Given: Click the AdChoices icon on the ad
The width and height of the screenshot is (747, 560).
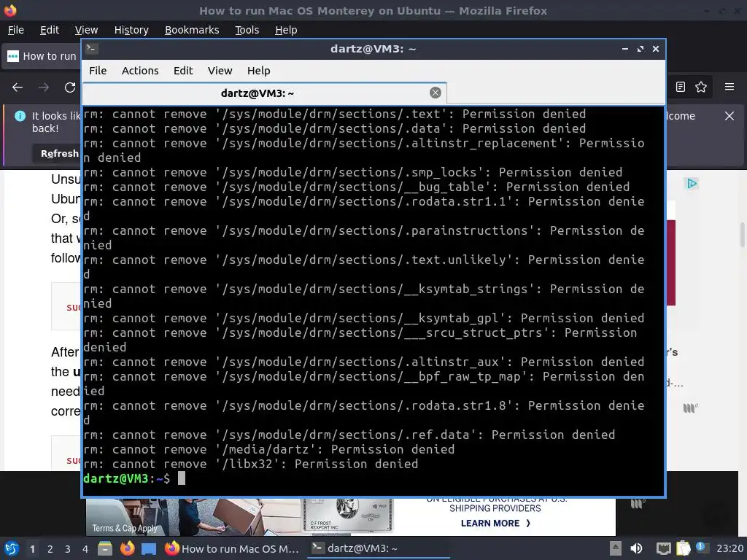Looking at the screenshot, I should (692, 183).
